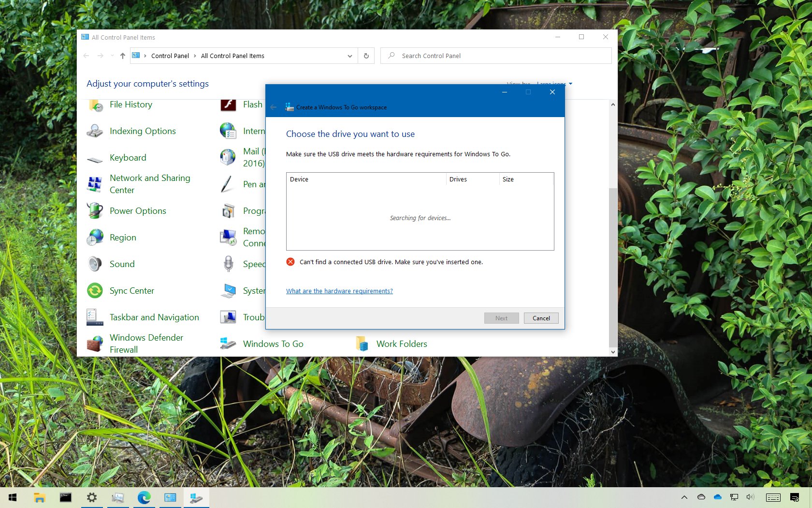Open Work Folders
812x508 pixels.
pos(402,344)
